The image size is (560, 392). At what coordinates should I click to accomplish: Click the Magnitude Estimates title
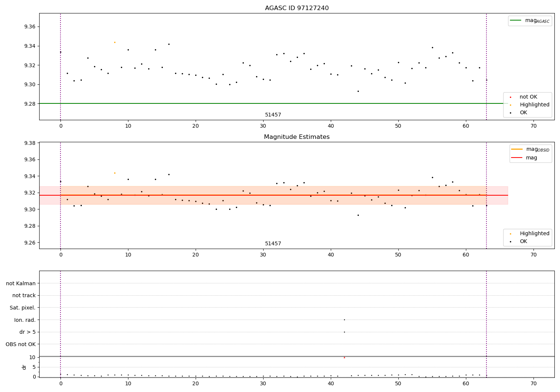(x=297, y=137)
